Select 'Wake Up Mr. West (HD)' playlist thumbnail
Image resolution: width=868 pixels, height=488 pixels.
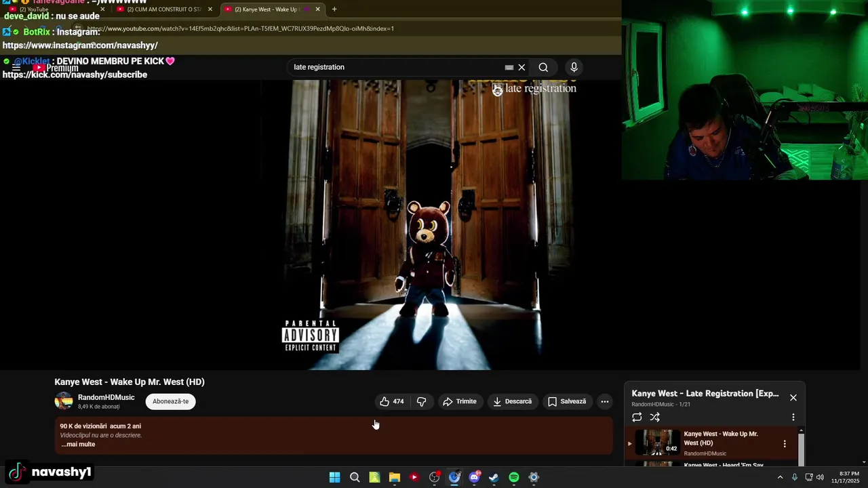pos(658,443)
